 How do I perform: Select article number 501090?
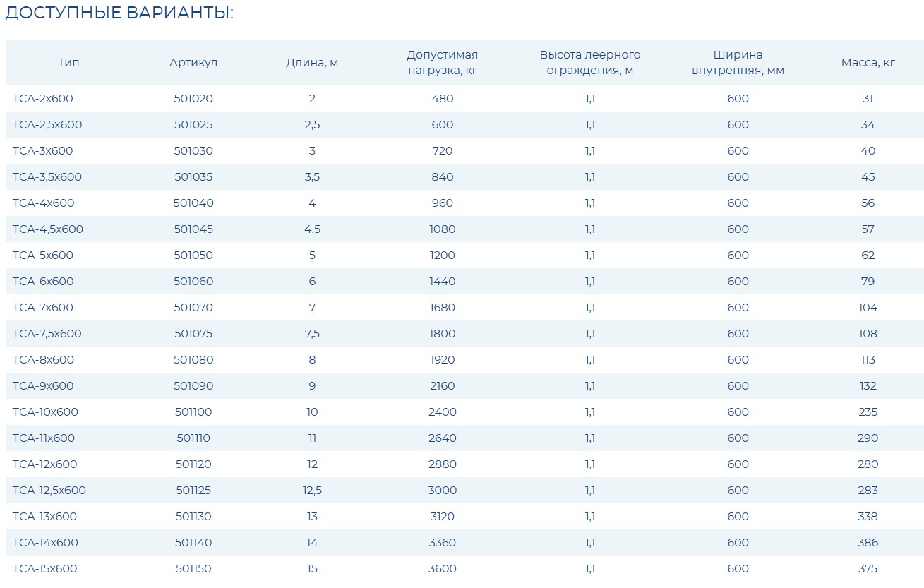(x=193, y=386)
